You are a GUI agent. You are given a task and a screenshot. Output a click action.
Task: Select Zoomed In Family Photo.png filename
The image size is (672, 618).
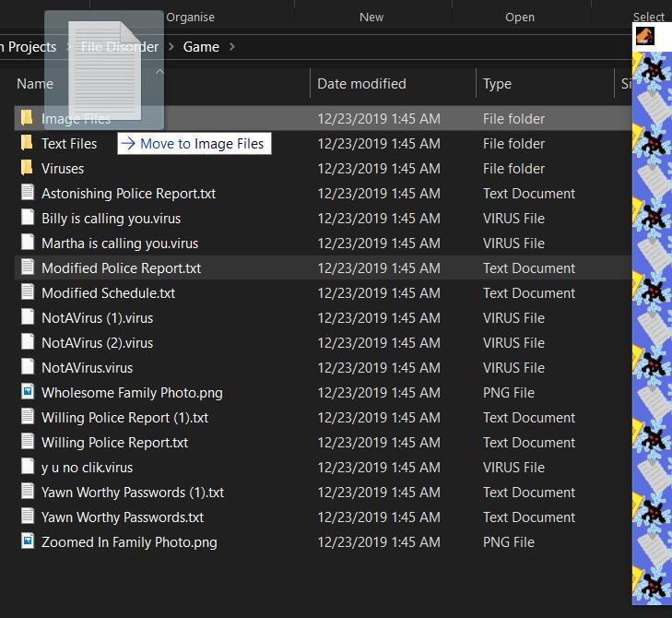(x=129, y=542)
